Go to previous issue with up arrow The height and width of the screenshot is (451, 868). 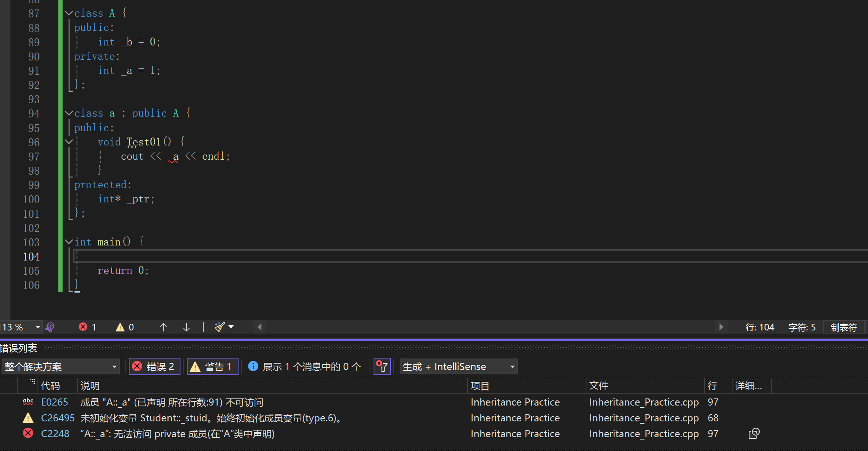pyautogui.click(x=163, y=327)
